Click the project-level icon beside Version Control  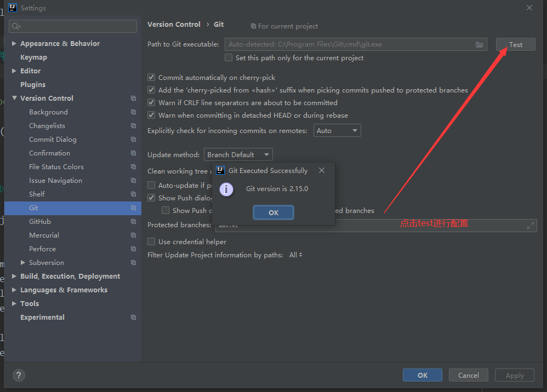(x=133, y=99)
